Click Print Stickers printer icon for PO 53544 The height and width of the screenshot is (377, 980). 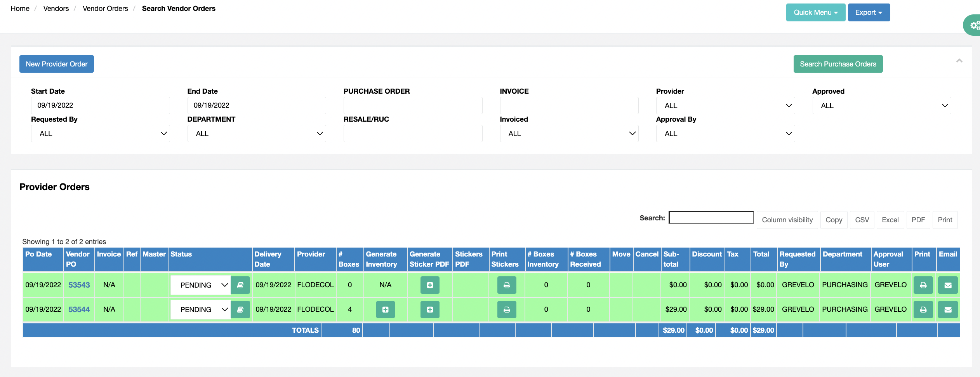click(507, 310)
